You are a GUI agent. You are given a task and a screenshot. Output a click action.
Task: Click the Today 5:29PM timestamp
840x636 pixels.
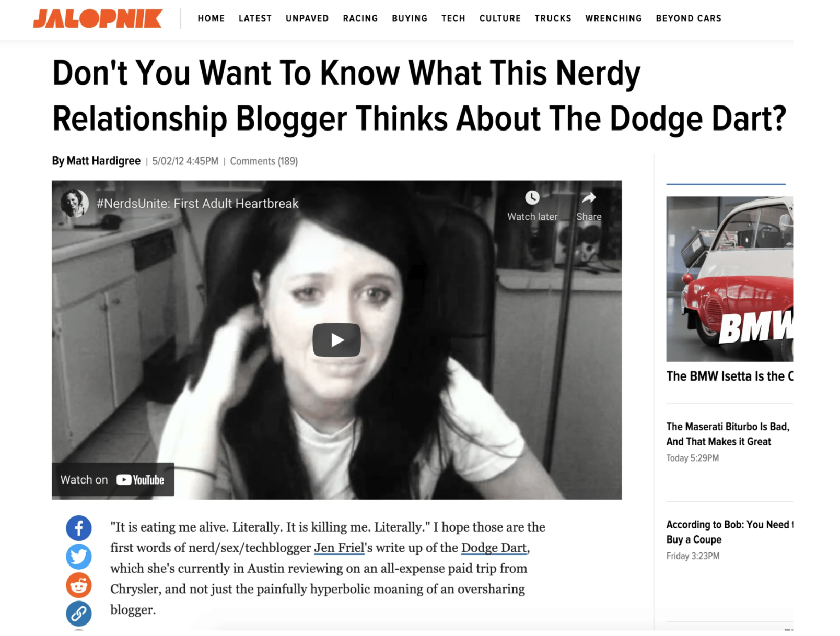[x=692, y=458]
